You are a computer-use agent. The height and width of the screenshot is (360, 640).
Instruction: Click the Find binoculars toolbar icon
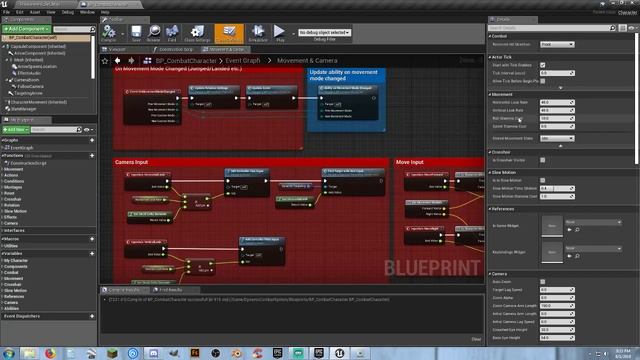click(x=172, y=32)
